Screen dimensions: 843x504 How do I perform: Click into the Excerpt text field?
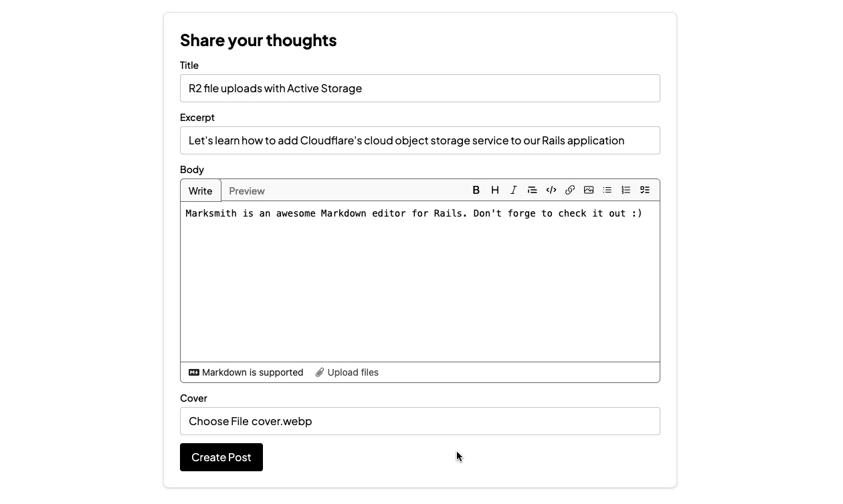[x=419, y=140]
